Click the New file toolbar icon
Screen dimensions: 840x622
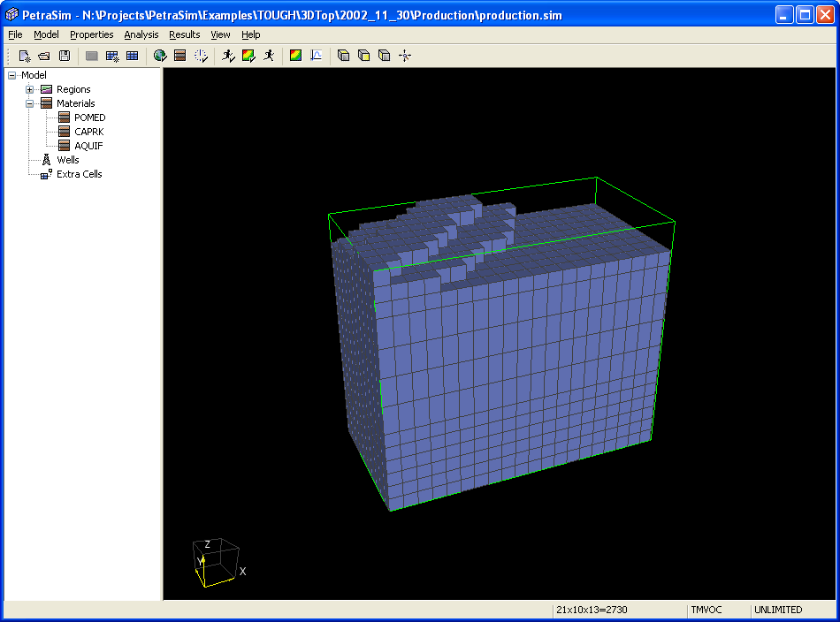click(25, 56)
